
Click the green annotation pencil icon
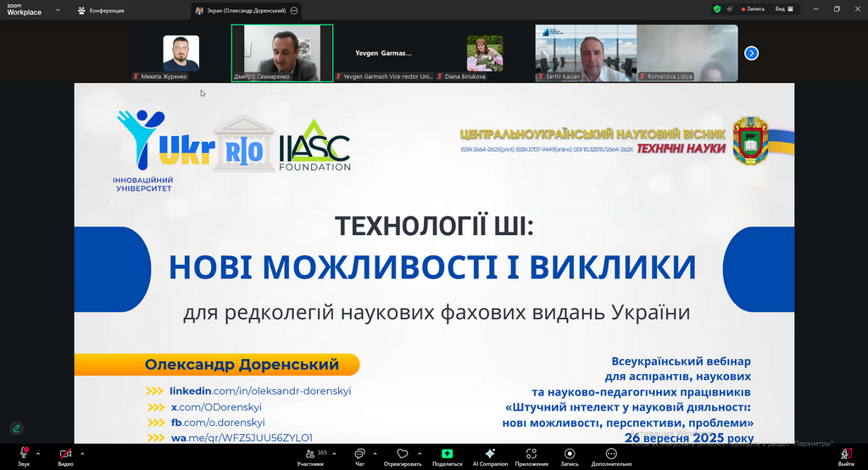[x=16, y=428]
